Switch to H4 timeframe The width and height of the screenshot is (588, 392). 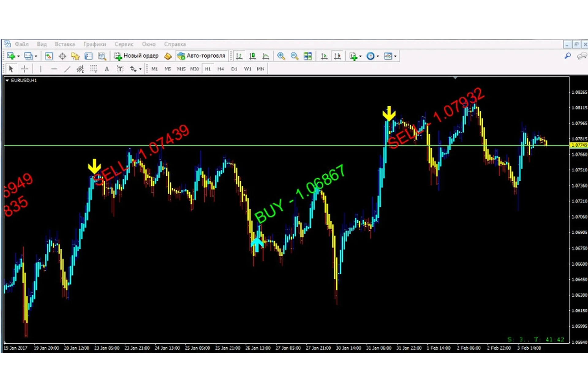[221, 69]
